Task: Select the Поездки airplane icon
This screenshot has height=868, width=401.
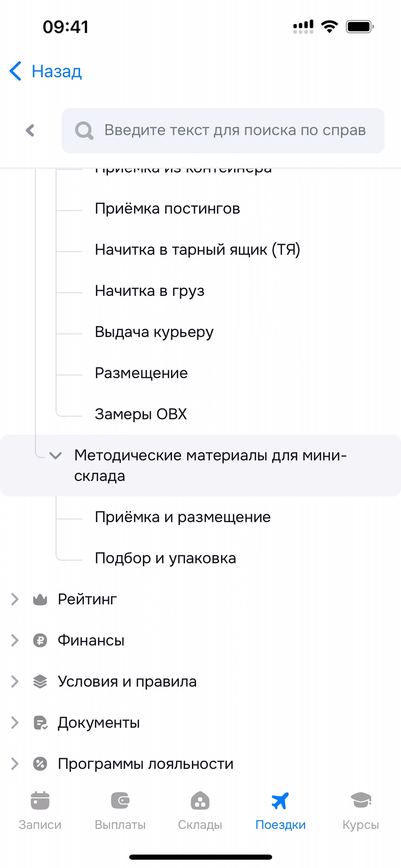Action: tap(280, 800)
